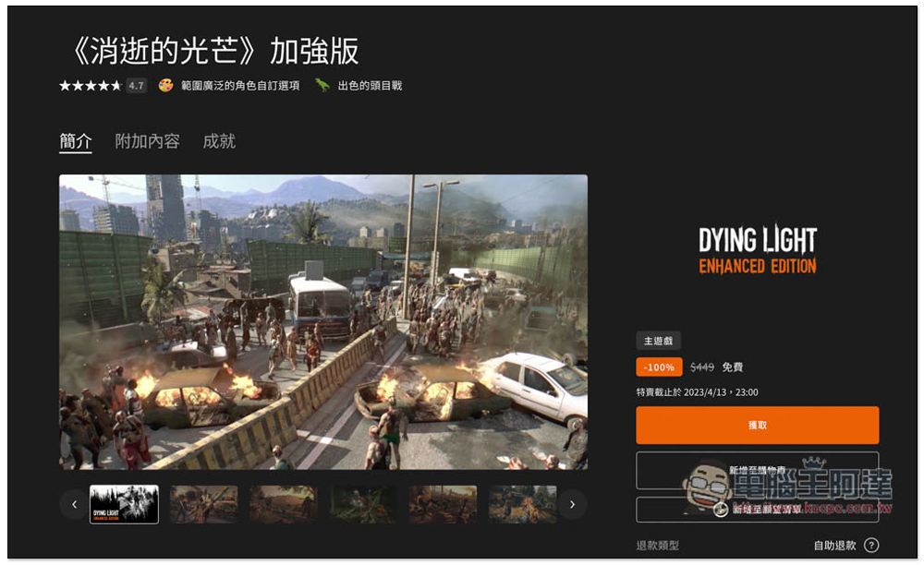Click the dinosaur emoji icon
This screenshot has width=924, height=565.
click(322, 86)
